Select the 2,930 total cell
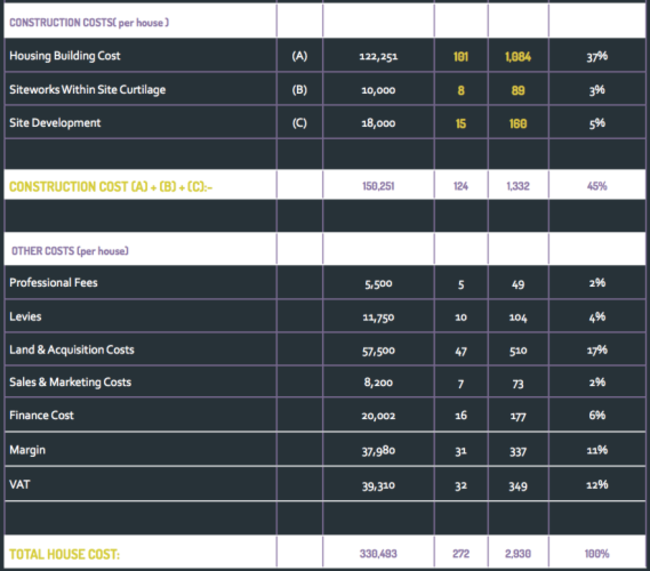This screenshot has height=571, width=650. click(x=518, y=554)
